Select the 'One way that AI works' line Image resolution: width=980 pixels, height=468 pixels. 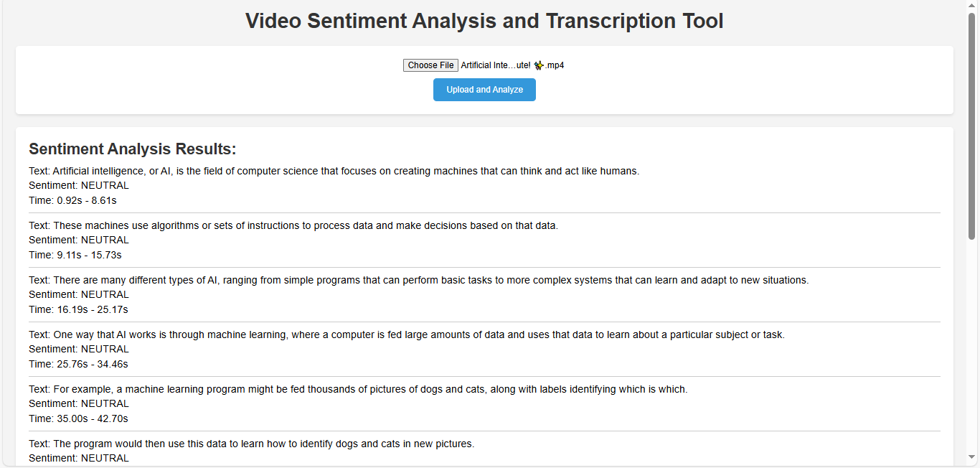(x=407, y=334)
